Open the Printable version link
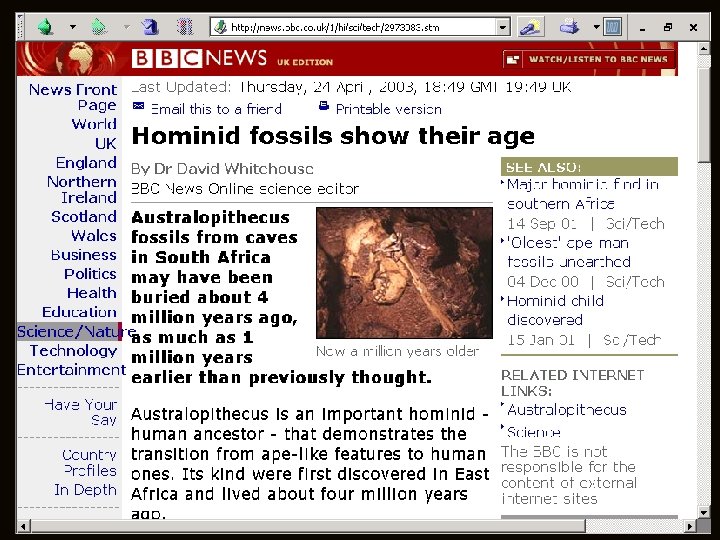The height and width of the screenshot is (540, 720). click(388, 109)
